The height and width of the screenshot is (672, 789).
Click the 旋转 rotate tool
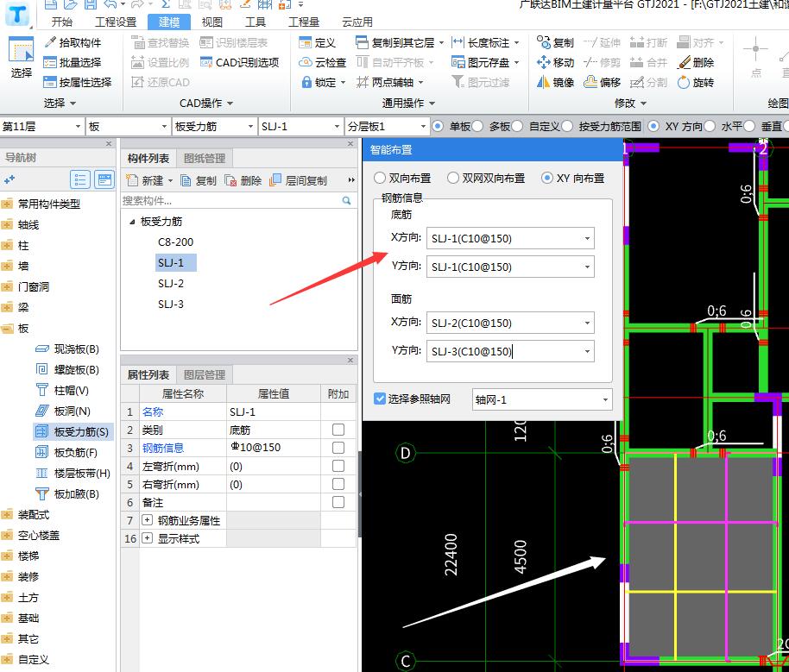[696, 83]
